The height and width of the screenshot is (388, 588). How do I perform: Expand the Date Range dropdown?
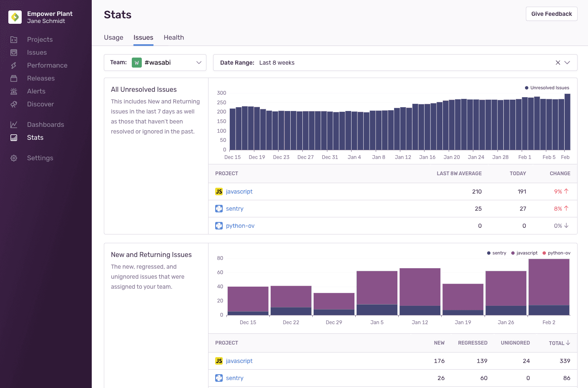tap(567, 62)
